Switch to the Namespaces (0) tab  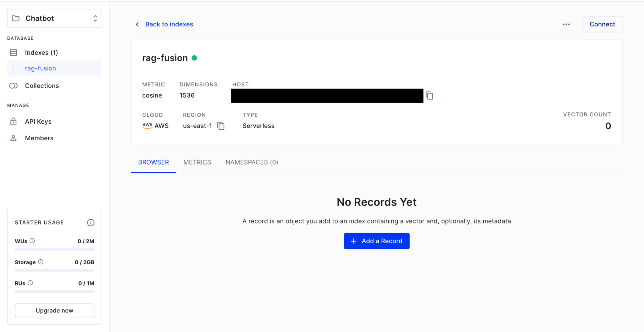click(x=252, y=162)
